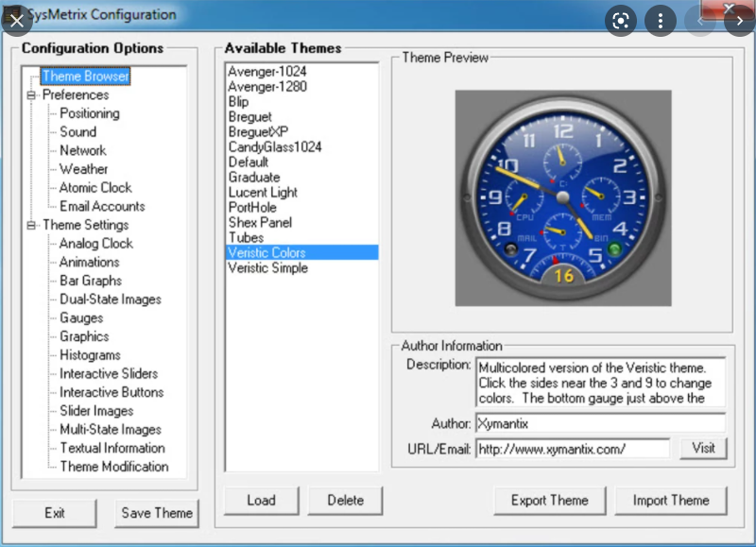Select the Veristic Simple theme

coord(301,268)
